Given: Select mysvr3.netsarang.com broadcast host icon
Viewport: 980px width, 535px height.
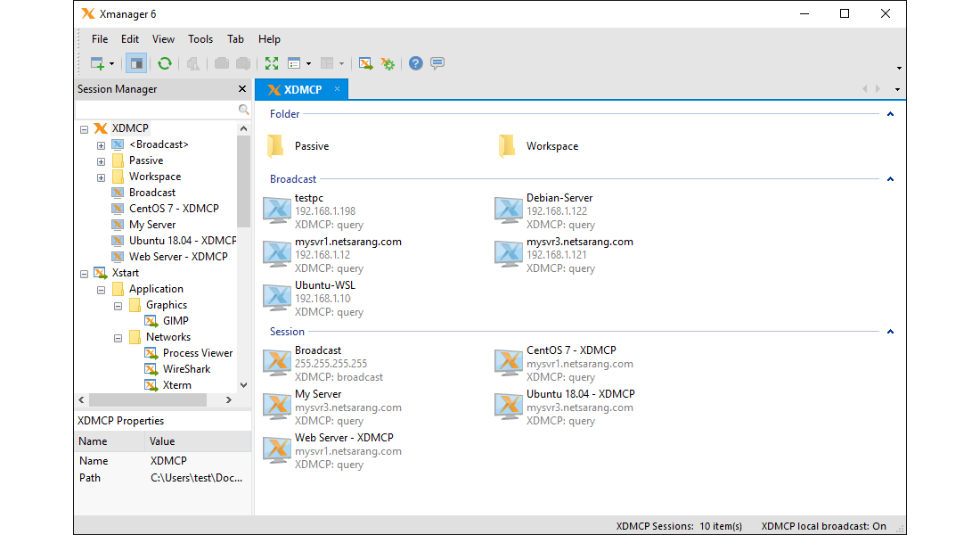Looking at the screenshot, I should click(508, 254).
